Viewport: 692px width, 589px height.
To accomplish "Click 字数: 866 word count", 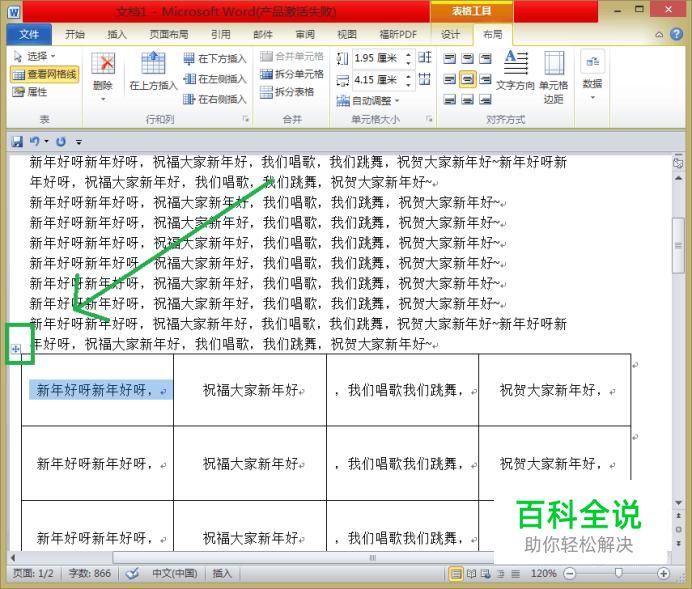I will click(x=90, y=574).
